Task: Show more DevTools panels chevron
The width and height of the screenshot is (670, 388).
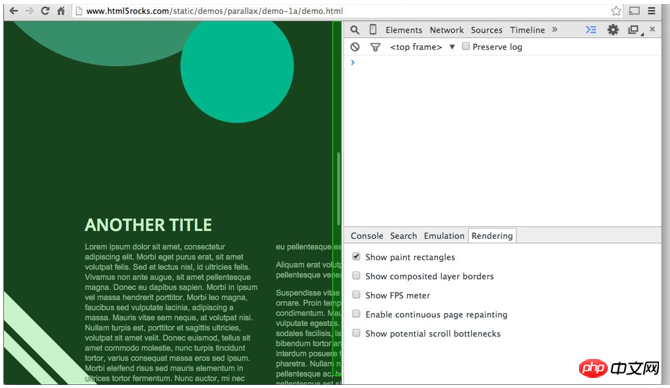Action: (554, 29)
